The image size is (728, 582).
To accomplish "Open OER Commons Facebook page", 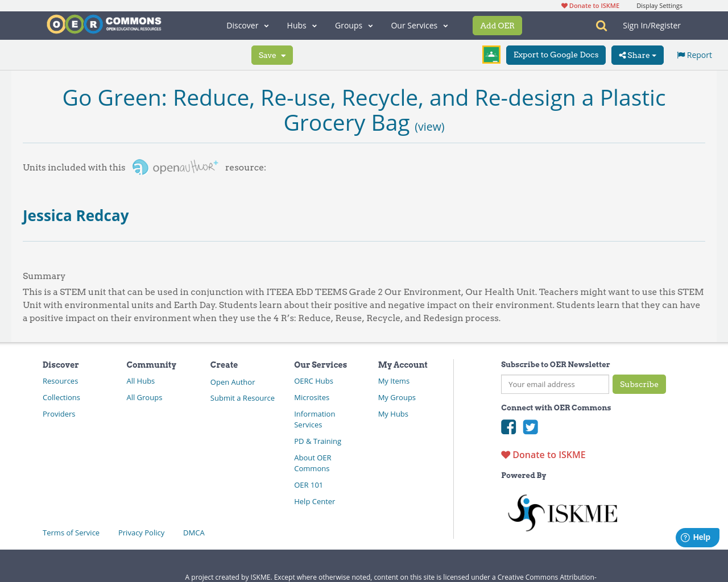I will pyautogui.click(x=508, y=426).
